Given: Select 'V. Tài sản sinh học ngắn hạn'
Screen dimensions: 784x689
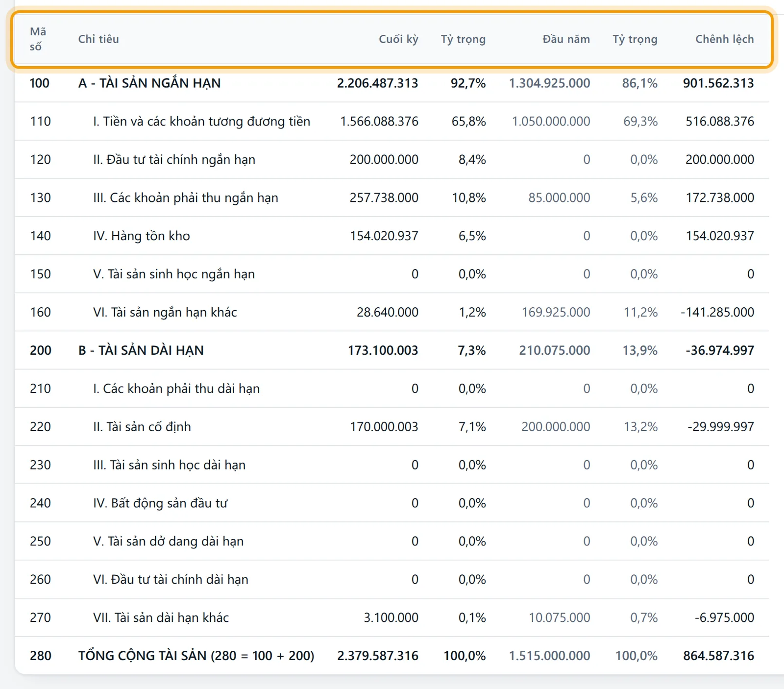Looking at the screenshot, I should 174,274.
